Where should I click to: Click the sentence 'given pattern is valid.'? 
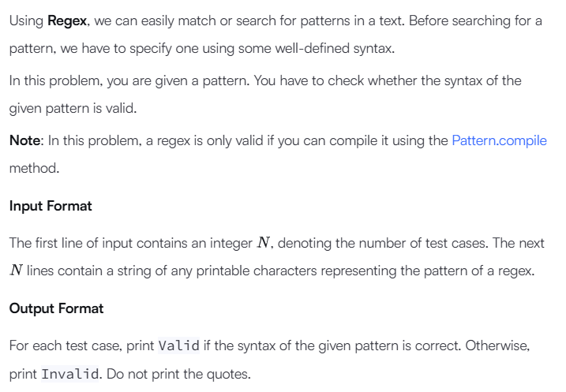click(x=73, y=108)
